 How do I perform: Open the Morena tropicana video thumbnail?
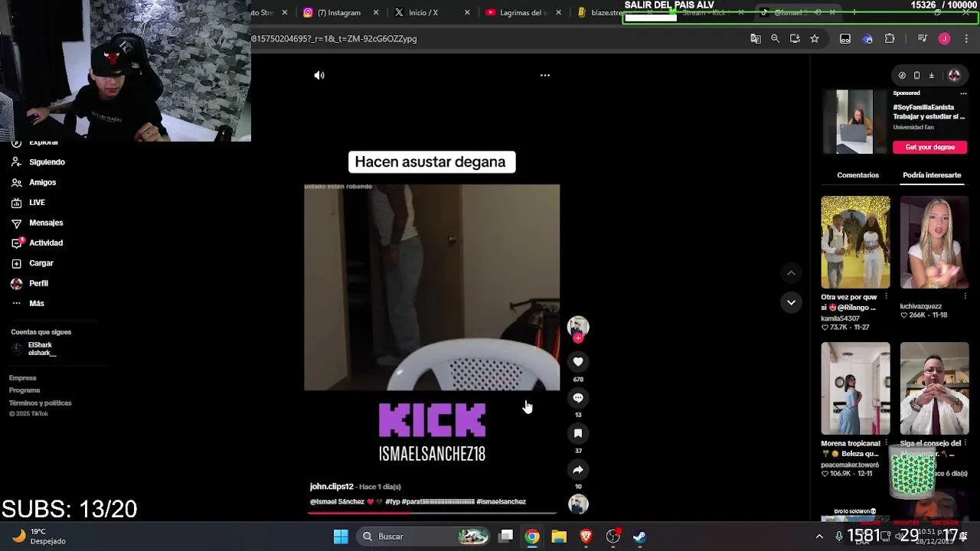coord(855,389)
